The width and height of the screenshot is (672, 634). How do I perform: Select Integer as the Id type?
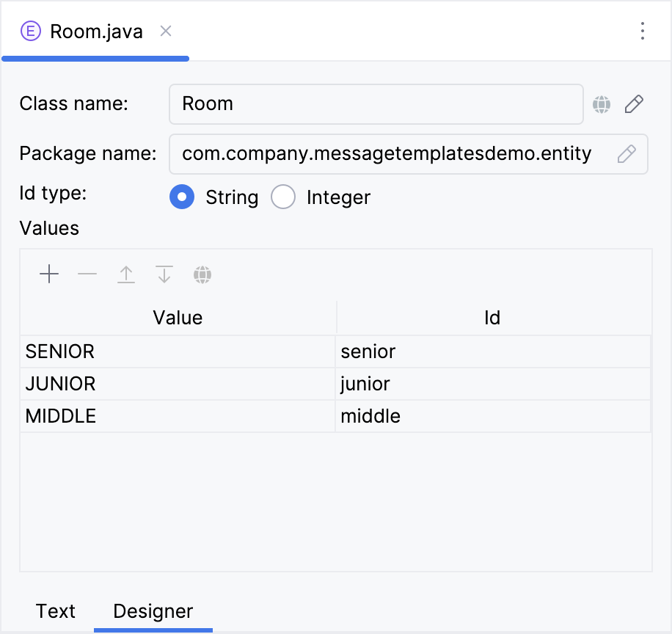(283, 197)
